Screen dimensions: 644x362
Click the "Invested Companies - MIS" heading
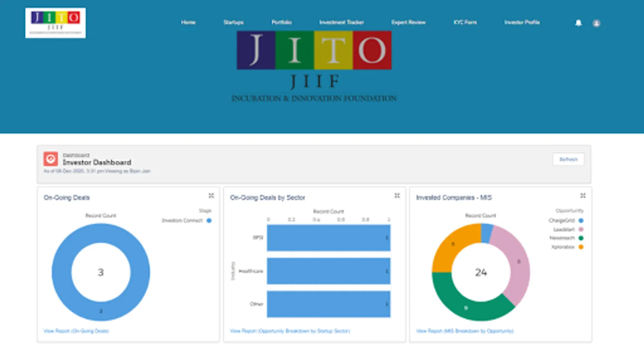point(454,197)
